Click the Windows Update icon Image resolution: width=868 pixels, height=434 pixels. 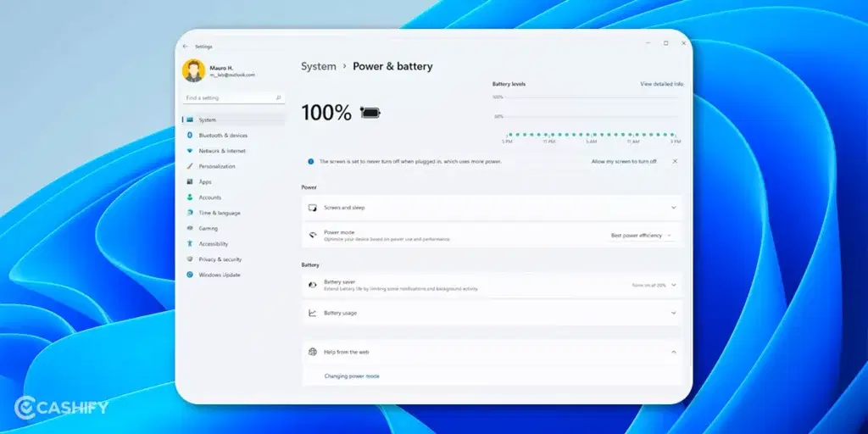(x=189, y=275)
